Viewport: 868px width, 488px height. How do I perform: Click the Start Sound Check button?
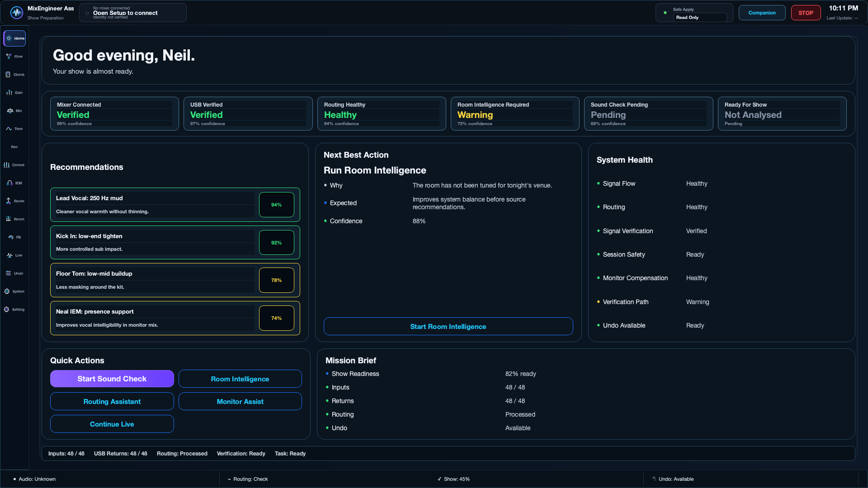pos(112,379)
